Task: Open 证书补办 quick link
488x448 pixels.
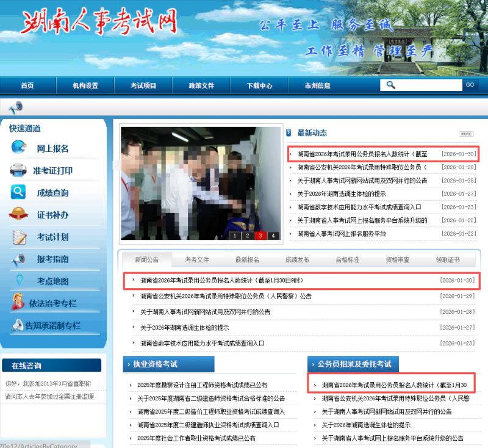Action: (x=52, y=215)
